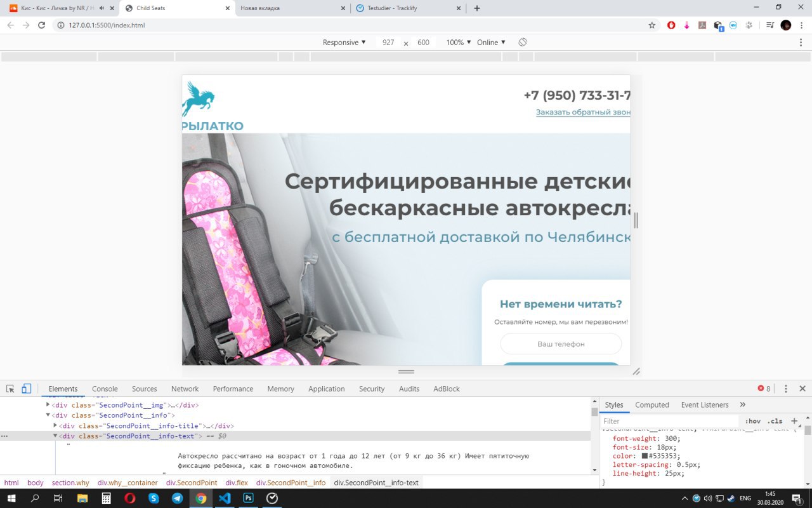The width and height of the screenshot is (812, 508).
Task: Select body in the DOM breadcrumb
Action: [x=36, y=483]
